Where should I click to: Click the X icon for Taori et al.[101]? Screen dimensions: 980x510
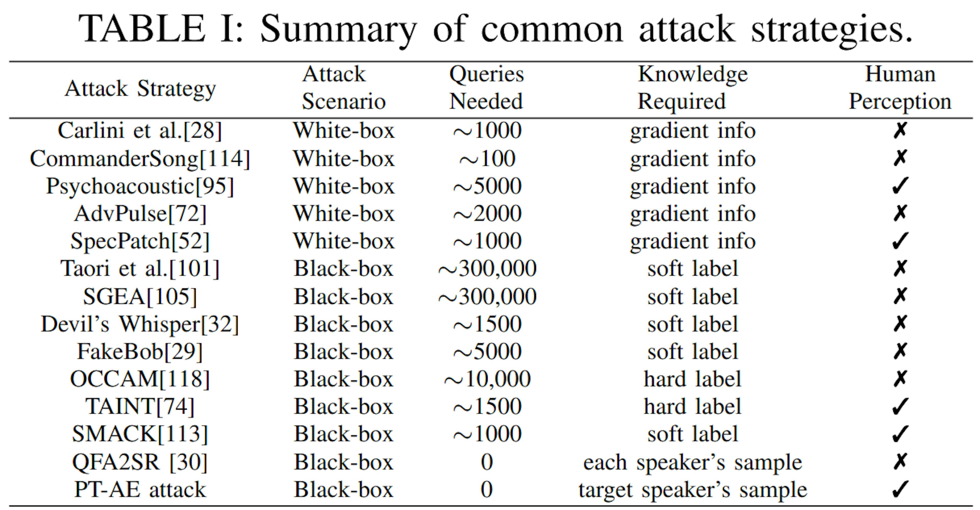(900, 266)
